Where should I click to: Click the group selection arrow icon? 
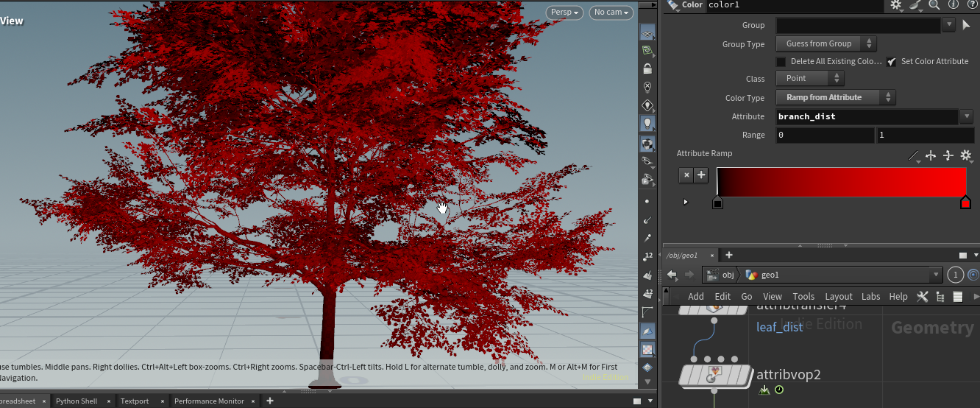967,25
